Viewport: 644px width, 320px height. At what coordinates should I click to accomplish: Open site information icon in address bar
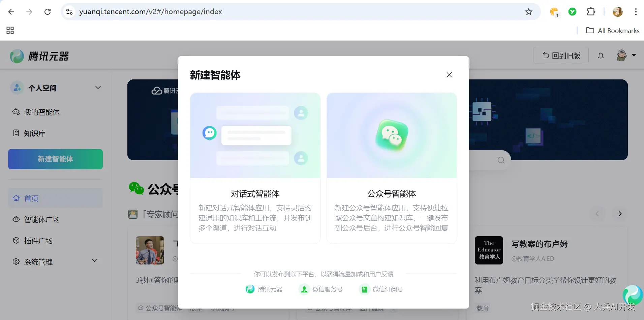click(69, 12)
